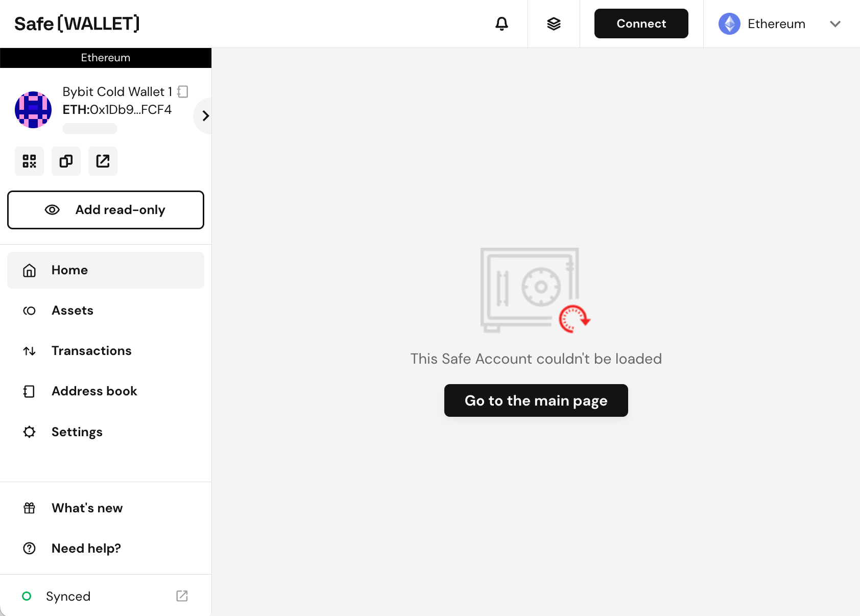Copy the Safe address to clipboard

pyautogui.click(x=66, y=161)
